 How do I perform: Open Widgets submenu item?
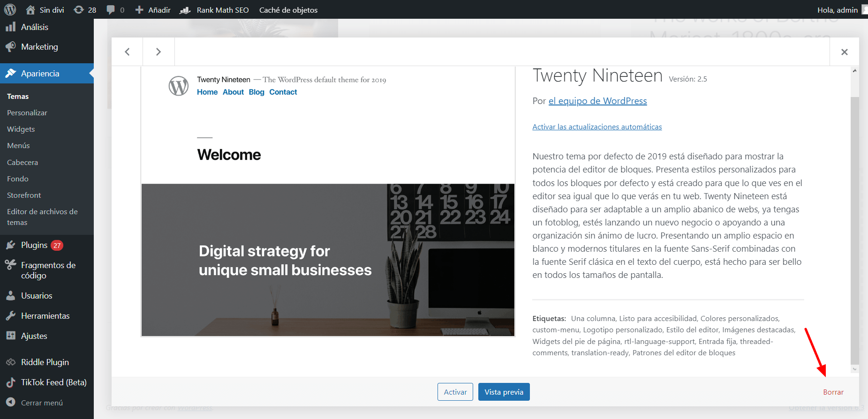click(x=21, y=129)
